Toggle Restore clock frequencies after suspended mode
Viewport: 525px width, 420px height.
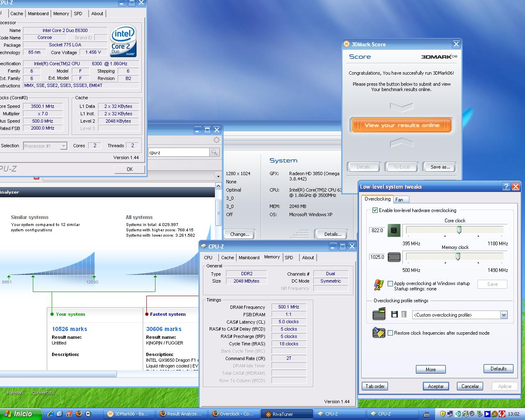click(x=390, y=333)
